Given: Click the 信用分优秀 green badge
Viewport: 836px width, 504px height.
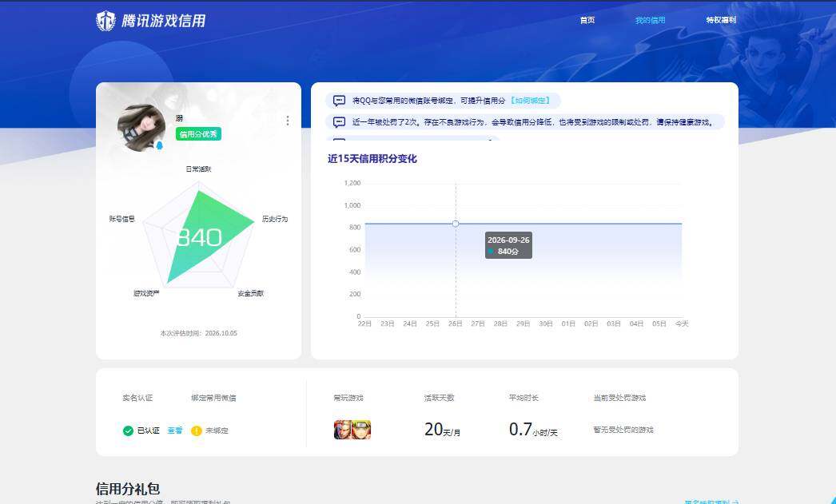Looking at the screenshot, I should point(198,134).
